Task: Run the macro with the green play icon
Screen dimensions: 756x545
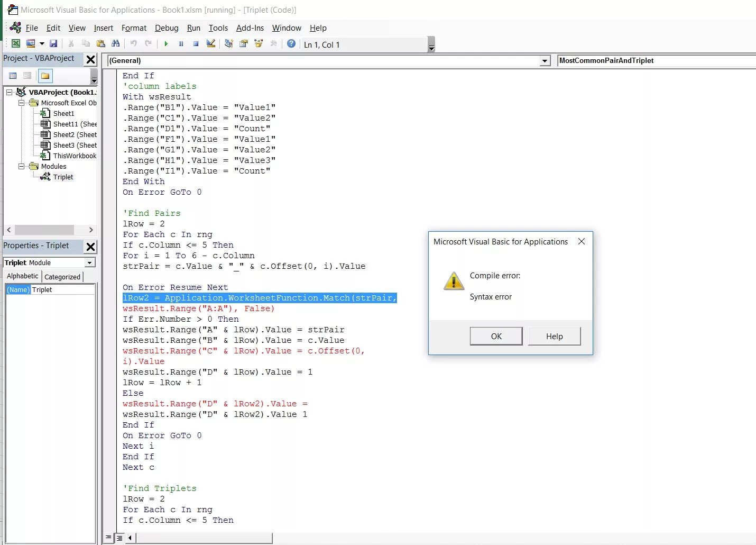Action: click(x=166, y=44)
